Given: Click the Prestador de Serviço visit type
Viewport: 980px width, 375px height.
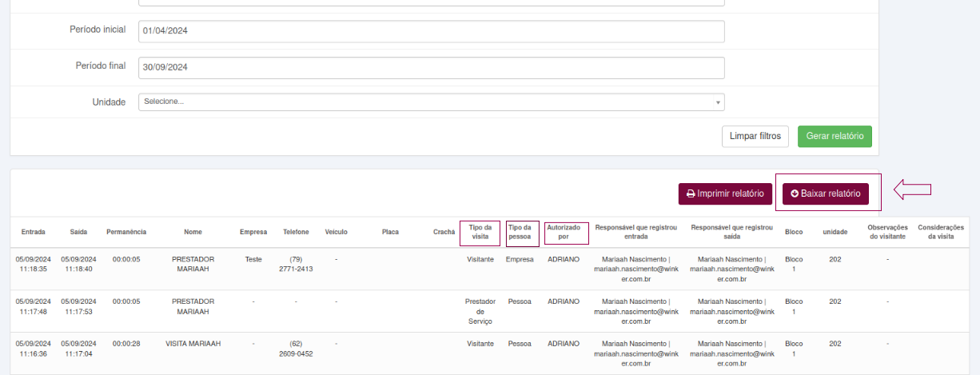Looking at the screenshot, I should [x=480, y=311].
